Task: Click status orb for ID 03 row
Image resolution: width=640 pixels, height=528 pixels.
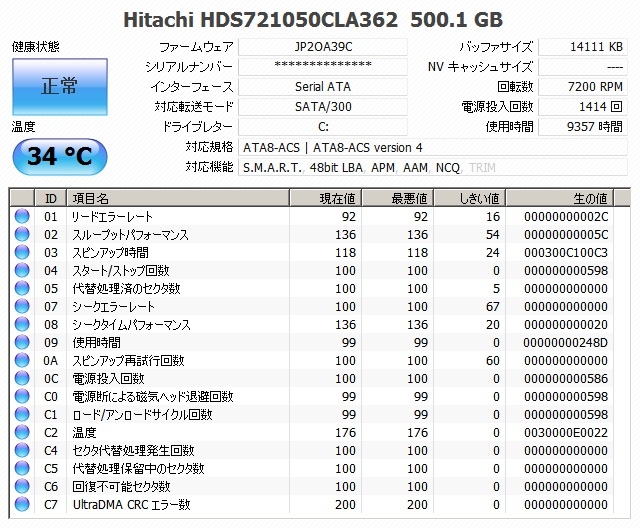Action: 22,252
